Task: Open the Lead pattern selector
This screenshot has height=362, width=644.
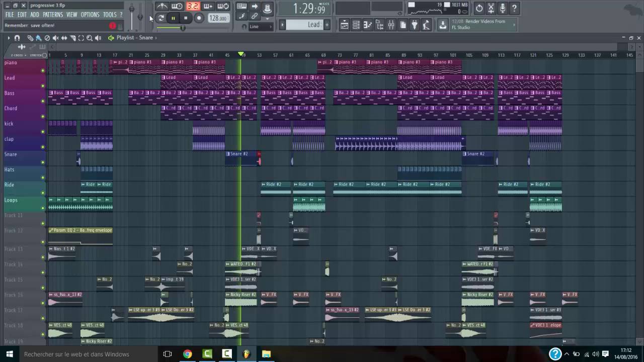Action: [x=305, y=25]
